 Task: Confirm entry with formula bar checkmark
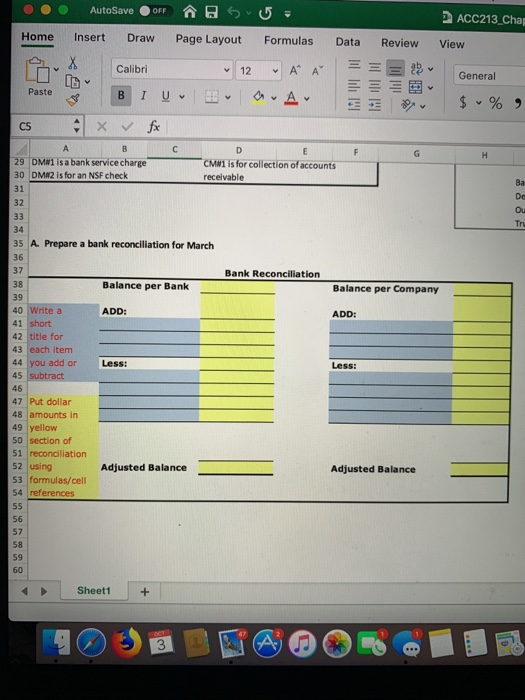coord(127,127)
